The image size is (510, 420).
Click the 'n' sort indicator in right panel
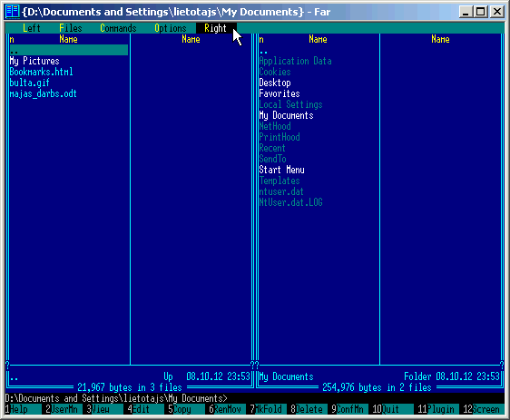click(261, 39)
